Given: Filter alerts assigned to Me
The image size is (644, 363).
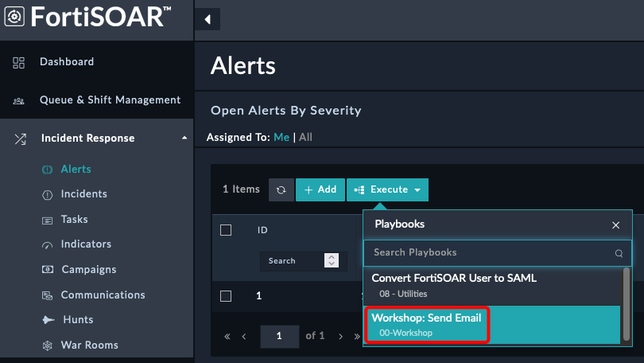Looking at the screenshot, I should pyautogui.click(x=281, y=137).
